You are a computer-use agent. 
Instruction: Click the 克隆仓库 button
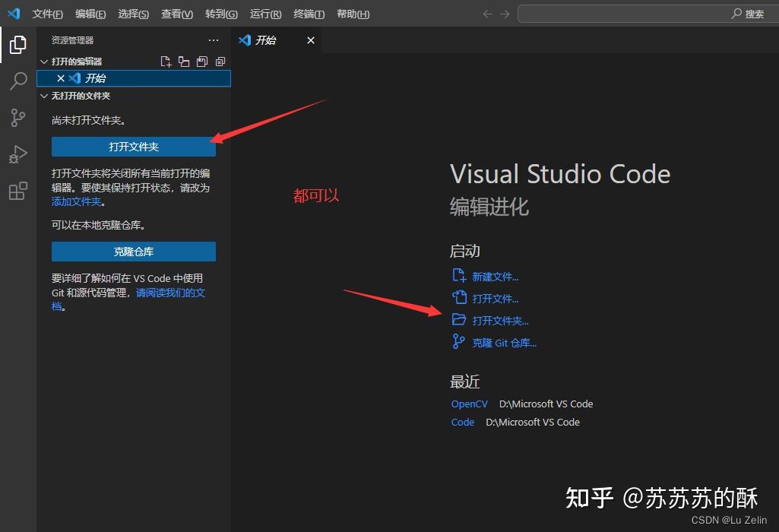tap(134, 251)
